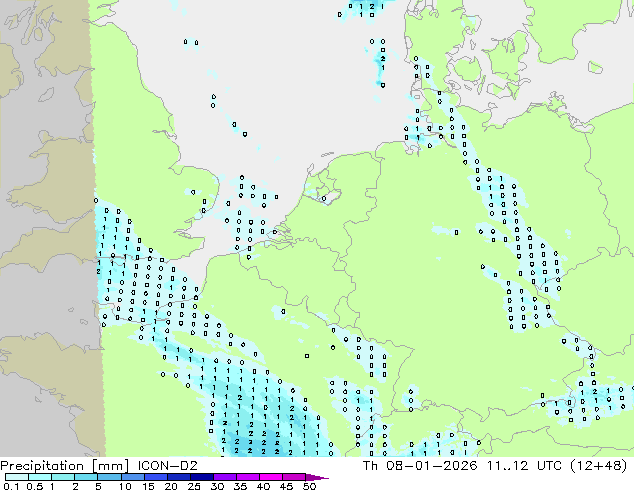Select the 0.1–0.5 mm legend color swatch

(x=17, y=477)
